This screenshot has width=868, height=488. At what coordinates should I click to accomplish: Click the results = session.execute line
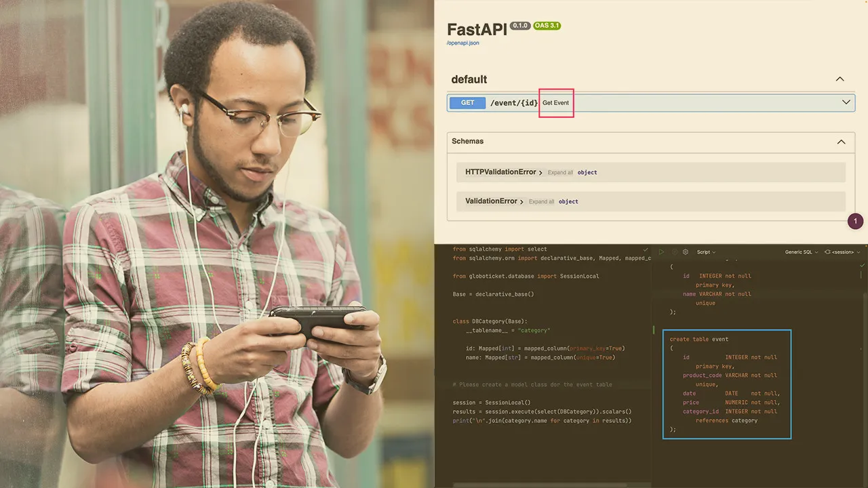click(542, 411)
